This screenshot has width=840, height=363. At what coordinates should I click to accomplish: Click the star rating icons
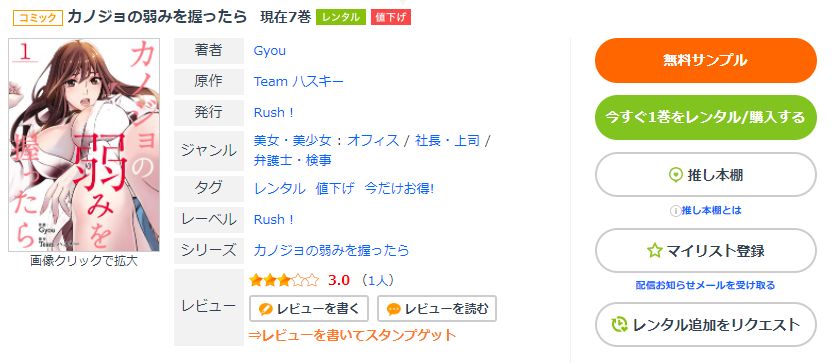click(284, 280)
